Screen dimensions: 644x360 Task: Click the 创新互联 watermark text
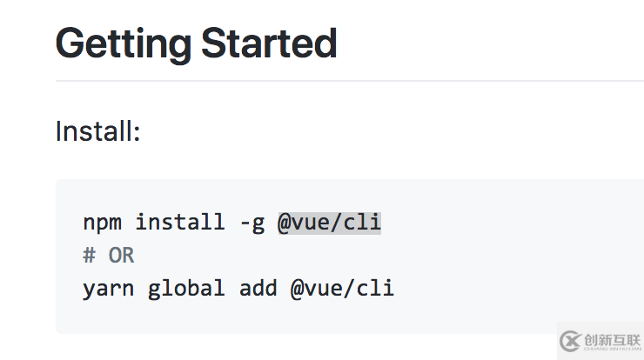(614, 340)
